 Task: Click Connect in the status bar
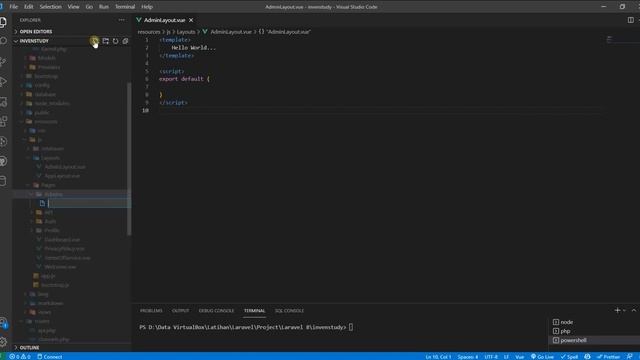coord(50,356)
